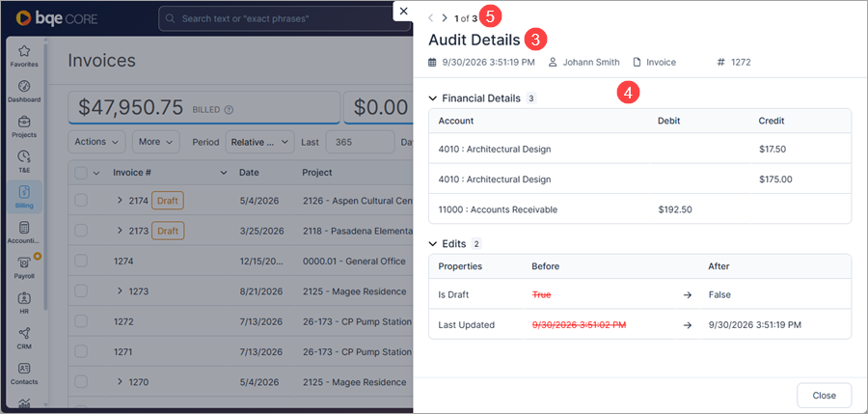Click the $17.50 credit cell
The width and height of the screenshot is (868, 414).
(x=773, y=149)
